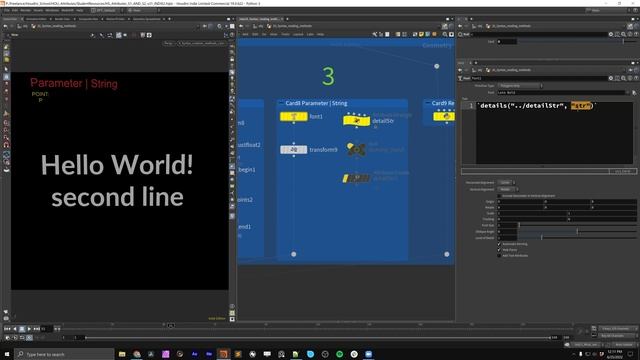Click the gear icon in Font parameter header
The height and width of the screenshot is (360, 640).
[611, 78]
